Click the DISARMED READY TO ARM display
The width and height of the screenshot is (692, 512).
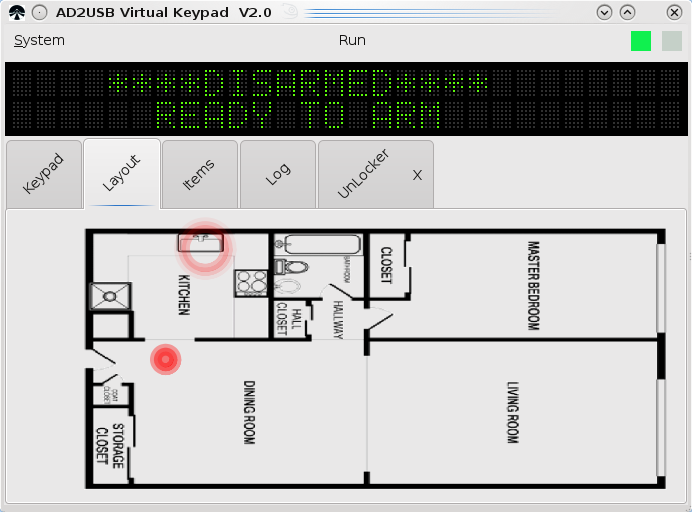(346, 99)
